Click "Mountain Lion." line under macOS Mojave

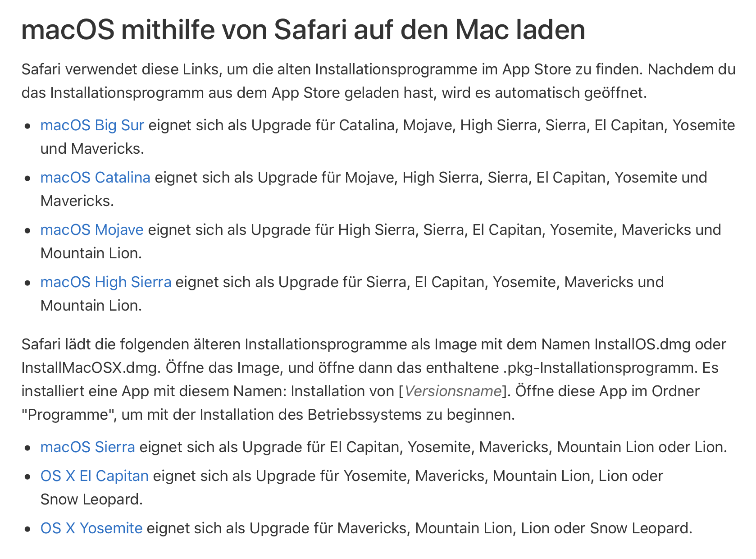tap(91, 253)
